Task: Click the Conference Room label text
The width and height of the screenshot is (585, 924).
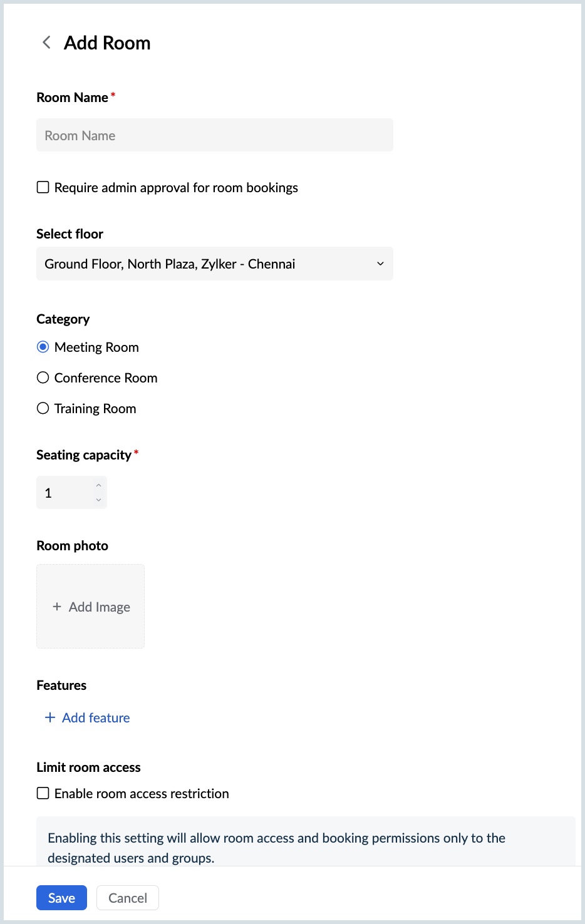Action: (x=106, y=377)
